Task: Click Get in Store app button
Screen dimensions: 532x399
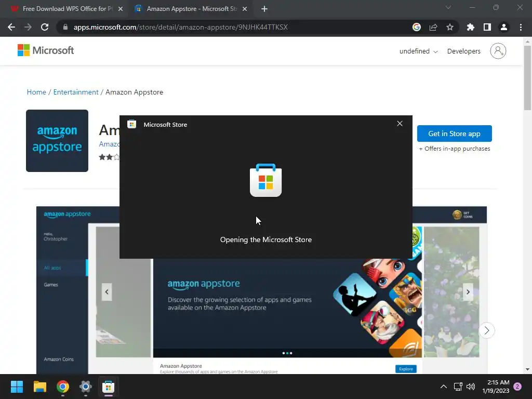Action: click(x=454, y=134)
